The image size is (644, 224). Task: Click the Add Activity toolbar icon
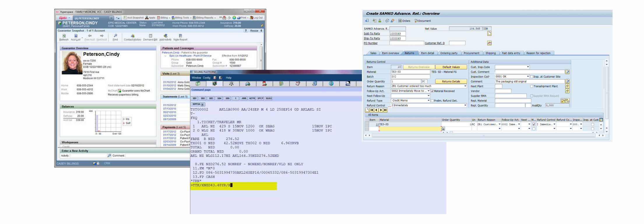[x=165, y=36]
